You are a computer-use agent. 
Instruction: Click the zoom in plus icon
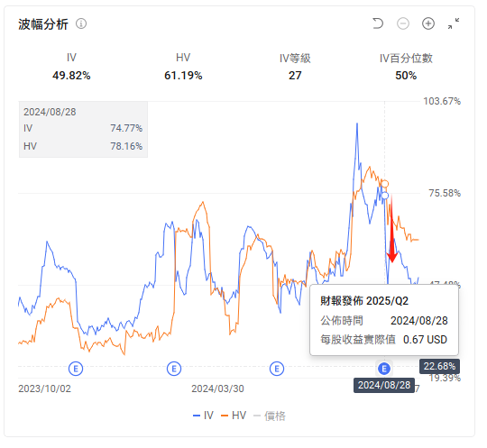coord(428,23)
